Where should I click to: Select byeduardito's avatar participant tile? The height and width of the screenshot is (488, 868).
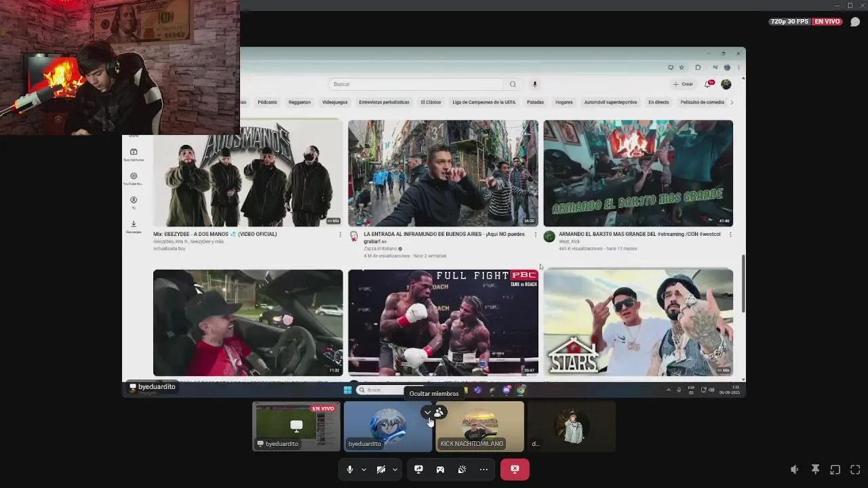[x=388, y=426]
